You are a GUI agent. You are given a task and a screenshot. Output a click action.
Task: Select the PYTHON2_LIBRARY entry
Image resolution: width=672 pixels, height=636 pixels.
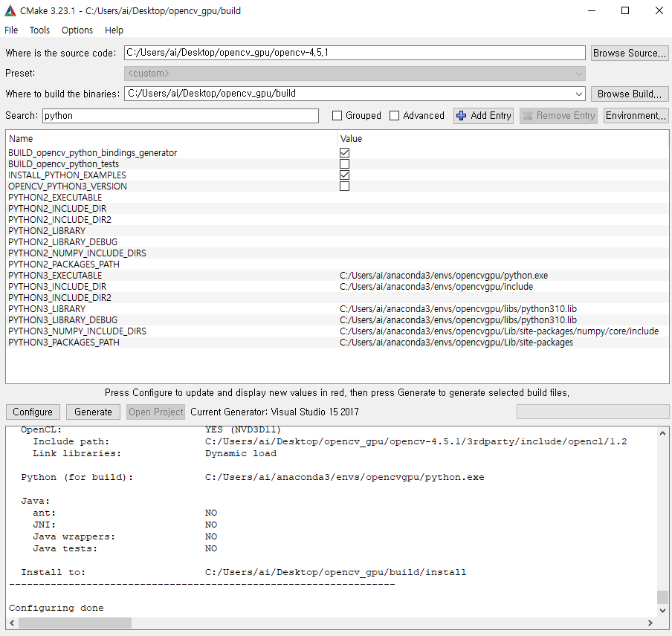tap(47, 231)
